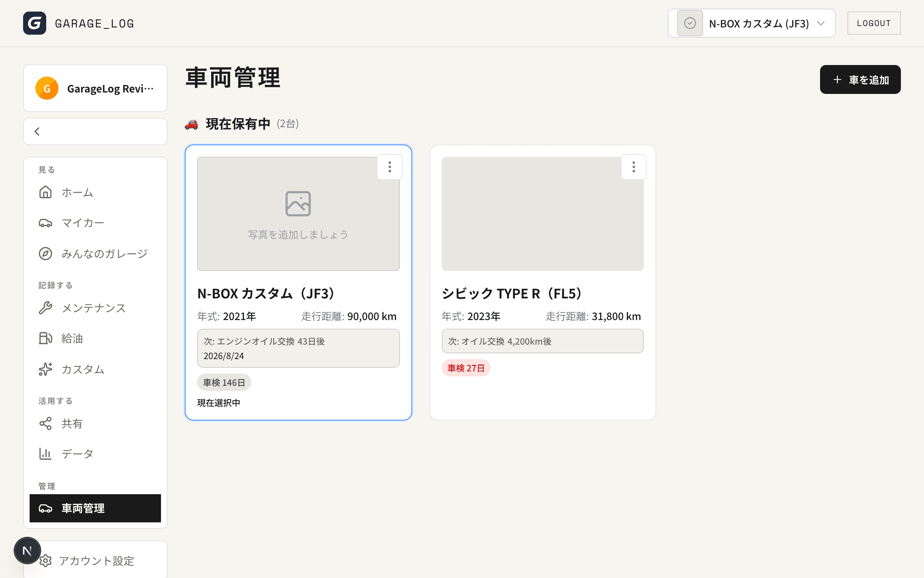Click the orange G avatar in sidebar
The height and width of the screenshot is (578, 924).
coord(47,88)
